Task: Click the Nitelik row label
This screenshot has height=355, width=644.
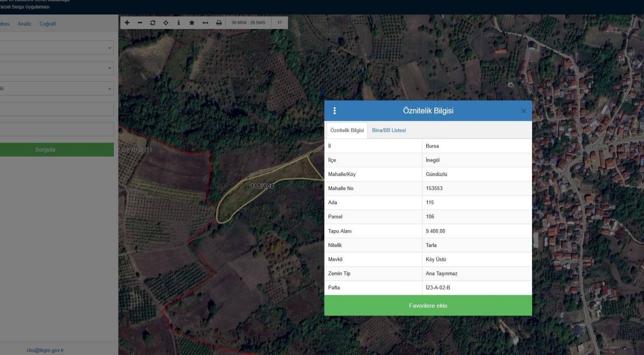Action: (335, 245)
